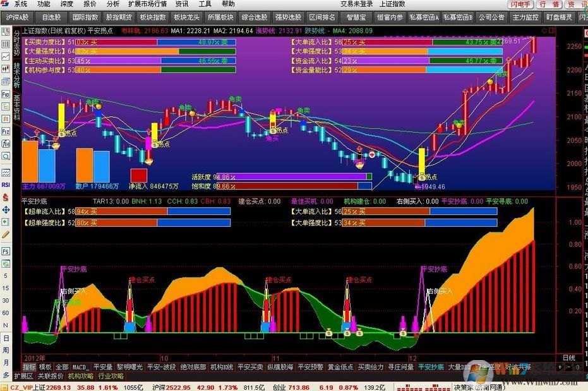Click the 闪电手 button
This screenshot has height=391, width=588.
[x=520, y=4]
